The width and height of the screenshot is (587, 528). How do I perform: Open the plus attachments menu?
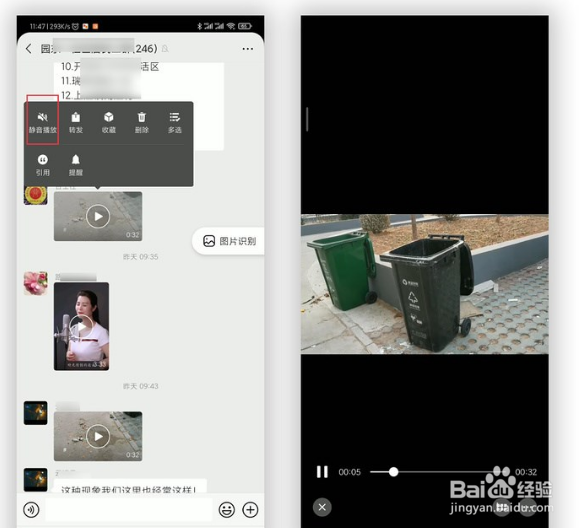coord(250,510)
